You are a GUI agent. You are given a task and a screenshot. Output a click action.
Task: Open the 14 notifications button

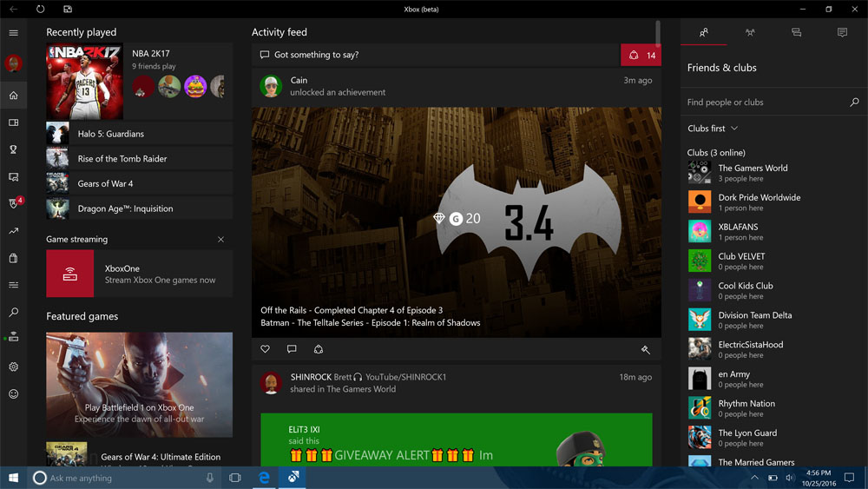point(641,55)
